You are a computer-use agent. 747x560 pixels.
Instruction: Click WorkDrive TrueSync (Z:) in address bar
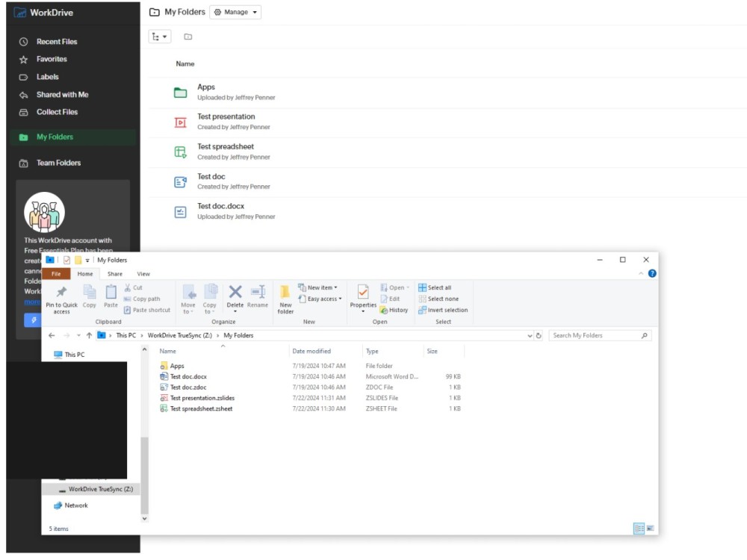tap(179, 336)
